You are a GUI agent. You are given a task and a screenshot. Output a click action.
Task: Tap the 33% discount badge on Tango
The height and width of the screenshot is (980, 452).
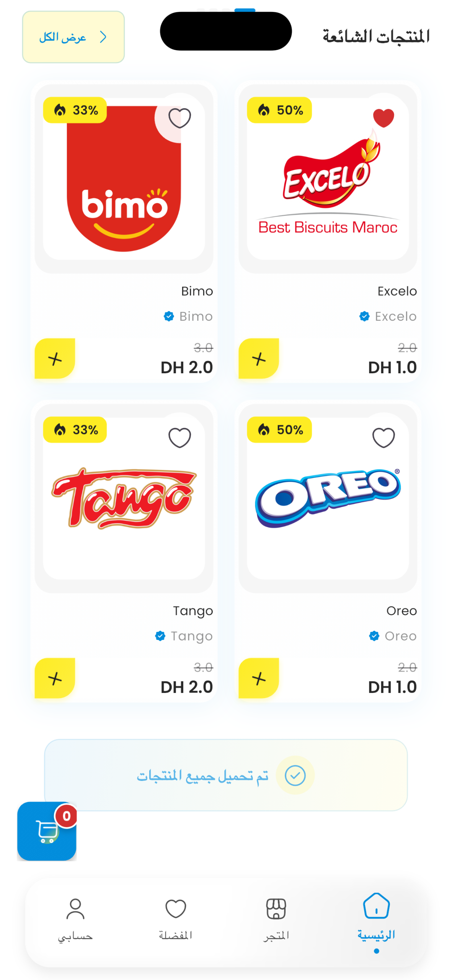pos(75,430)
